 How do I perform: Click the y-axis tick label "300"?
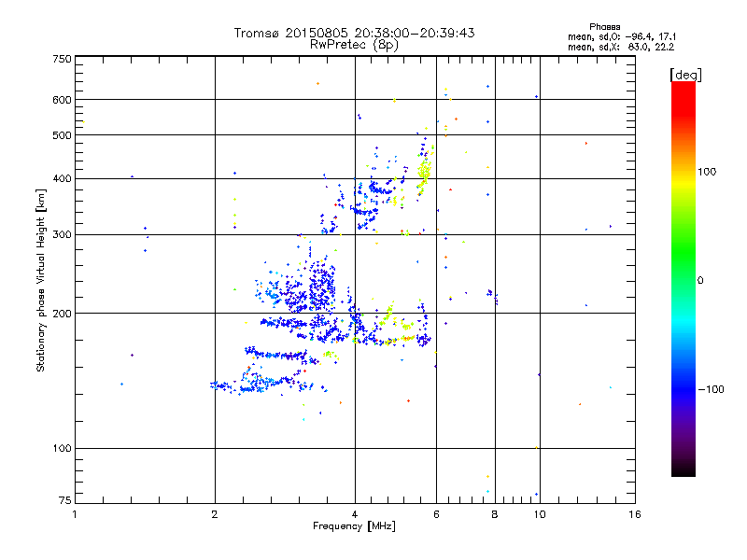(x=62, y=235)
